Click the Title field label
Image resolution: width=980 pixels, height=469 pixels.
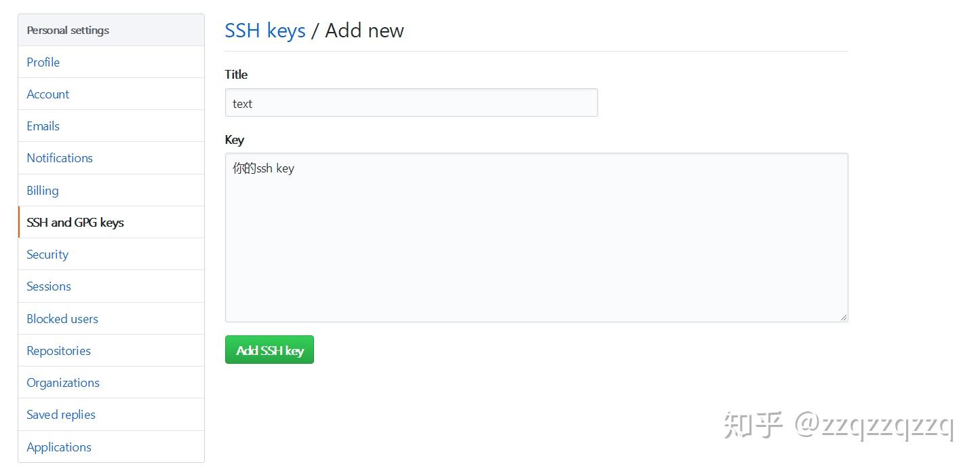pos(236,75)
